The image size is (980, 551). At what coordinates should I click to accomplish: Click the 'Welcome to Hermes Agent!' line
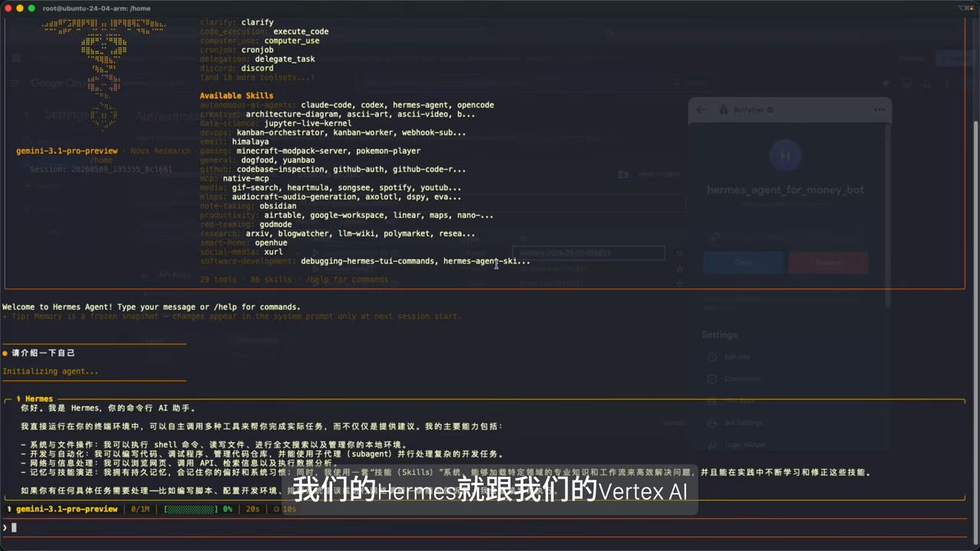(152, 307)
